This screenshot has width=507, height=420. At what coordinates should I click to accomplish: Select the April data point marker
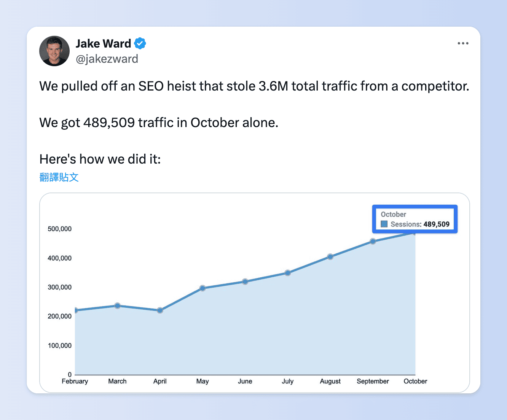160,310
